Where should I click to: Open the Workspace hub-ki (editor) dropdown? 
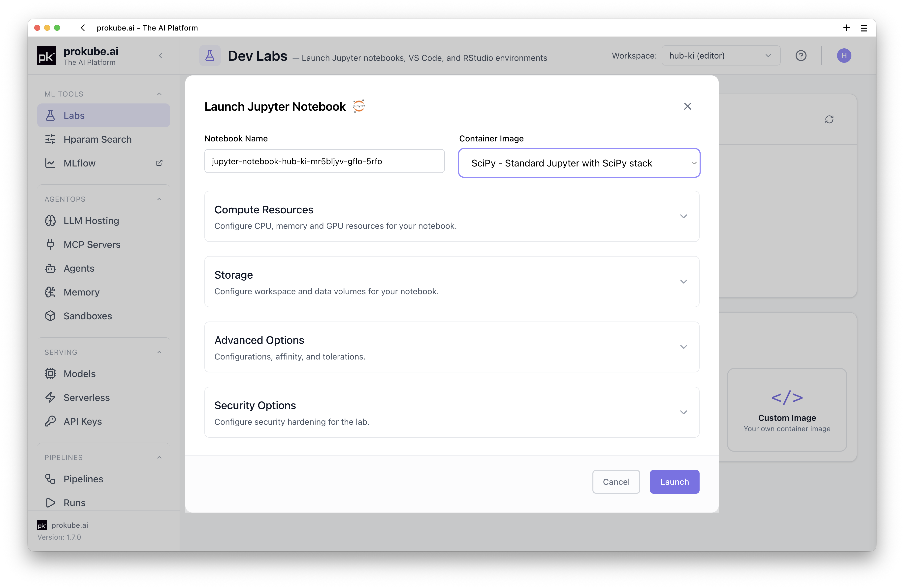pos(720,56)
